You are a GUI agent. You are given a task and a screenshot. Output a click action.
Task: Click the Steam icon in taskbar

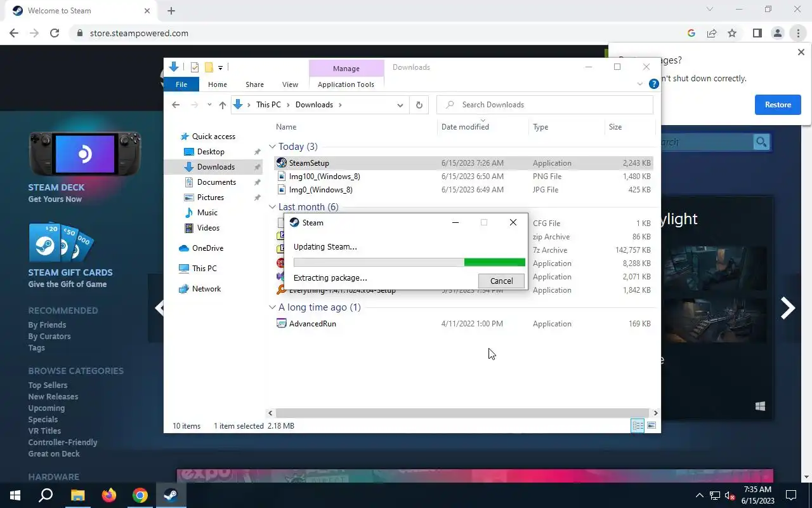(x=170, y=495)
